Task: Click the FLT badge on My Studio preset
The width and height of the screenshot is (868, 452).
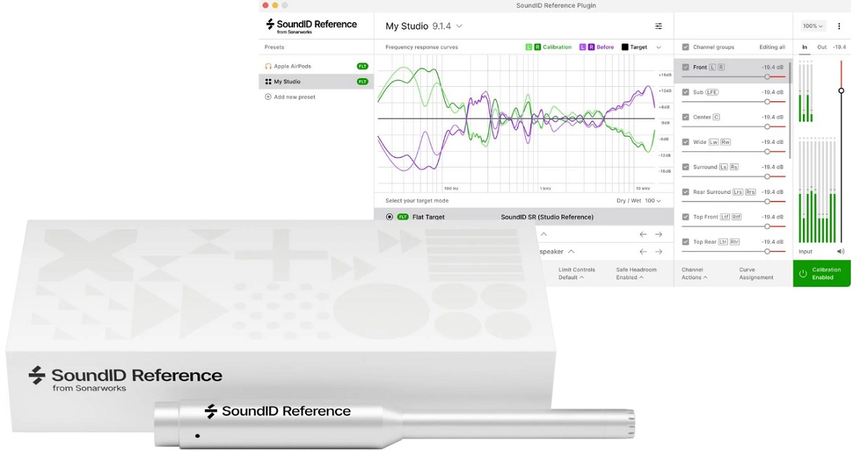Action: pos(362,82)
